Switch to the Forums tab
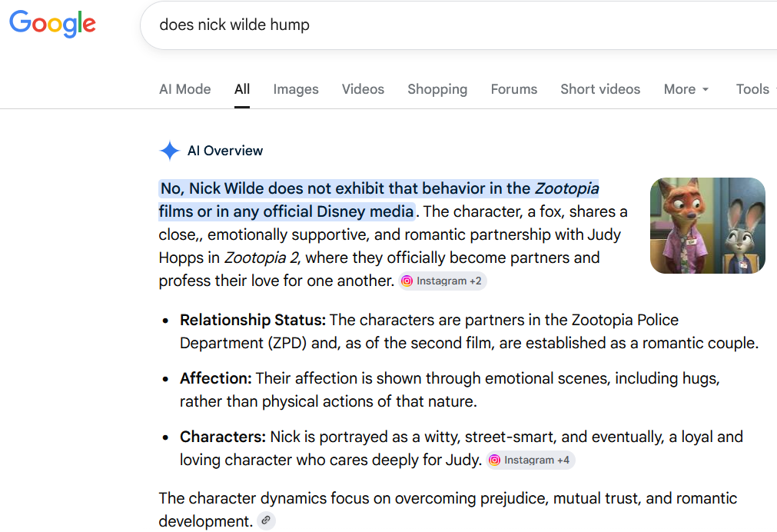The width and height of the screenshot is (777, 532). [514, 89]
